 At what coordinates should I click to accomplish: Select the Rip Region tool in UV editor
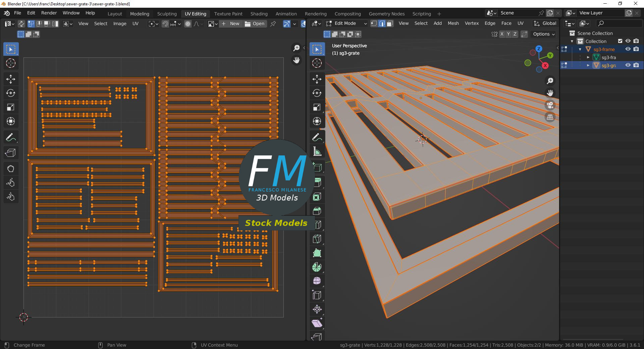click(11, 153)
